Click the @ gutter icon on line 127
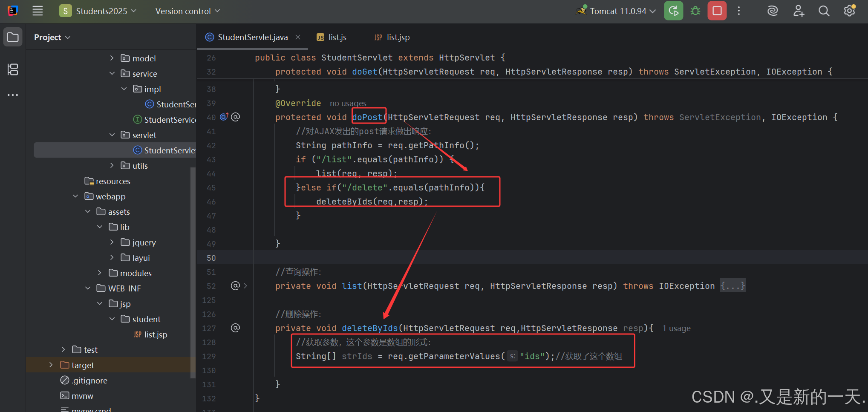 (x=235, y=328)
